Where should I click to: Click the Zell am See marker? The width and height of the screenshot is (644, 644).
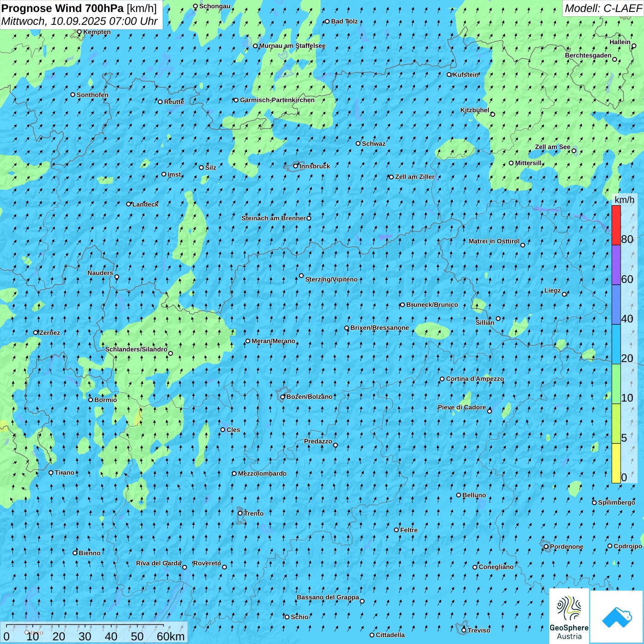574,150
